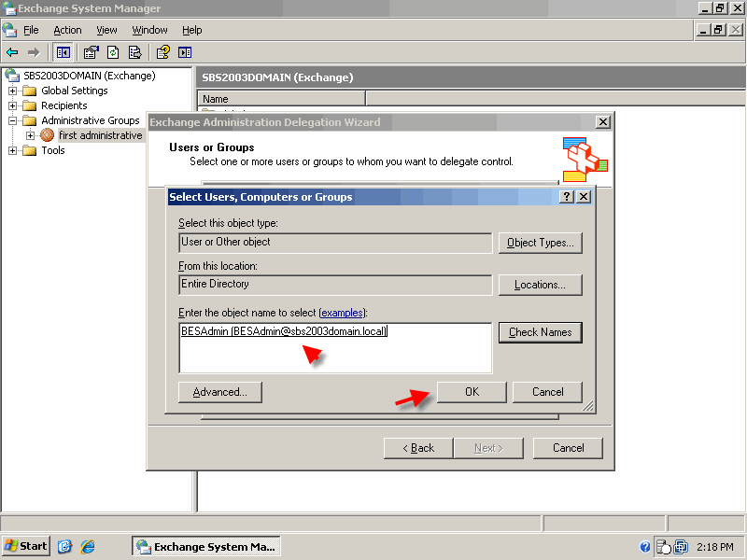Click the Global Settings folder icon

(x=30, y=91)
